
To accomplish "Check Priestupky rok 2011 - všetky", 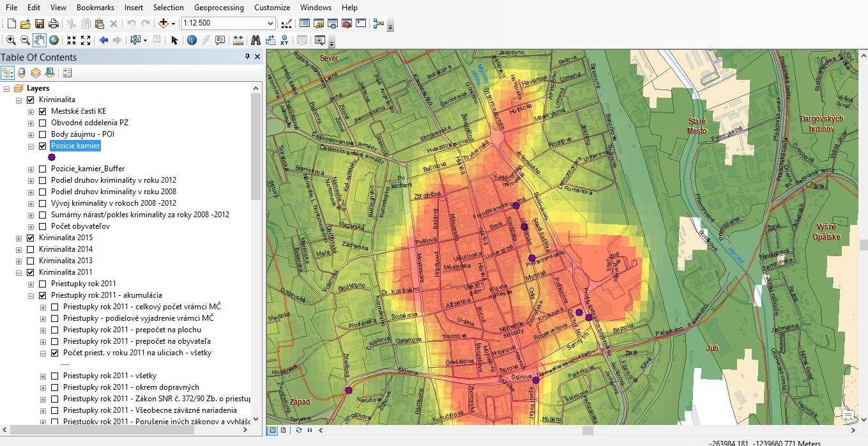I will coord(54,376).
